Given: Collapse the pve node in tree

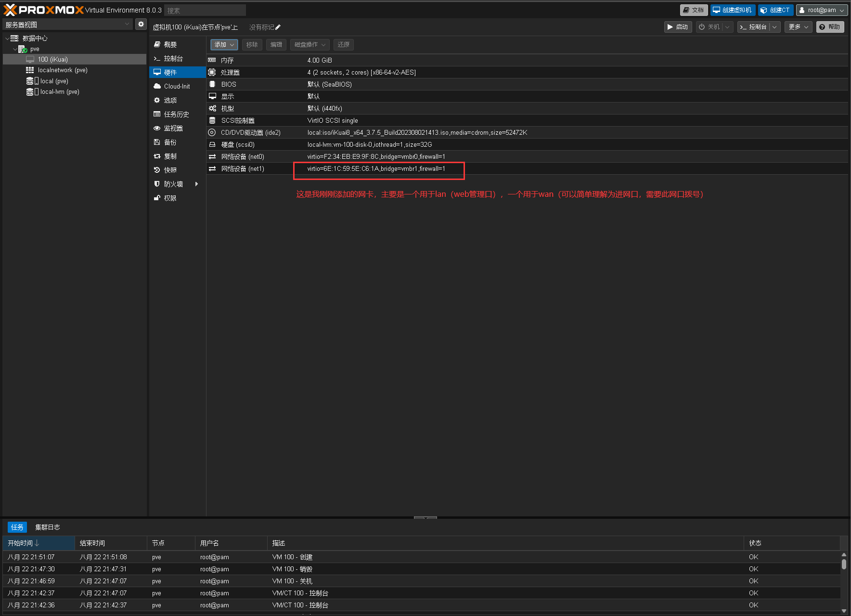Looking at the screenshot, I should tap(14, 49).
